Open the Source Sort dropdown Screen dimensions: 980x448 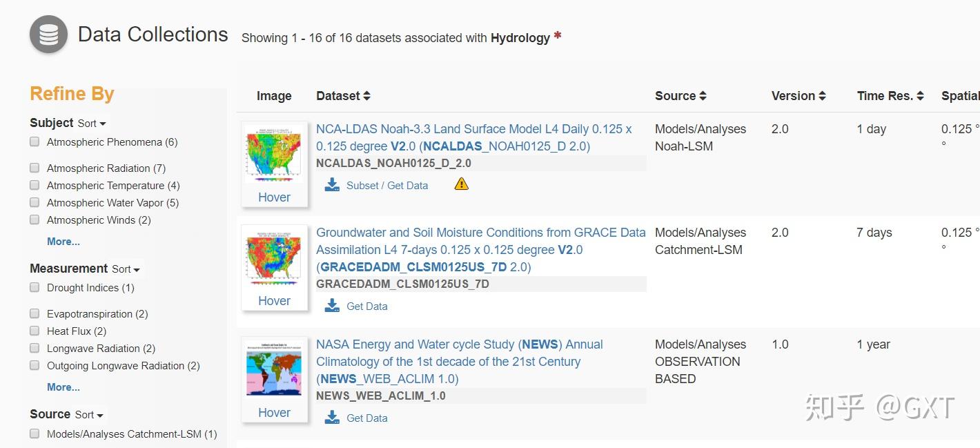[89, 415]
